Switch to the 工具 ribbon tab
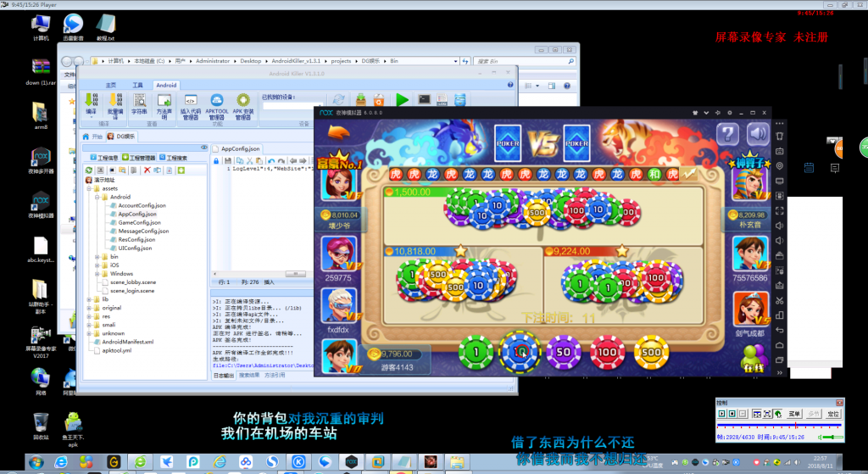This screenshot has height=474, width=868. (x=137, y=86)
